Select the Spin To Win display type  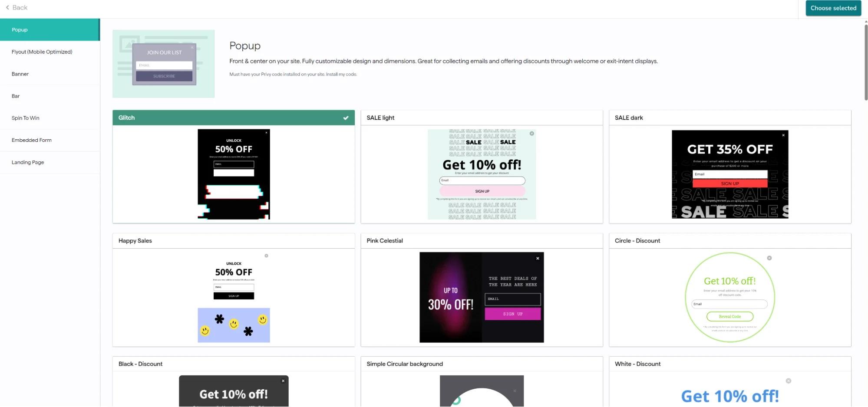pyautogui.click(x=50, y=118)
